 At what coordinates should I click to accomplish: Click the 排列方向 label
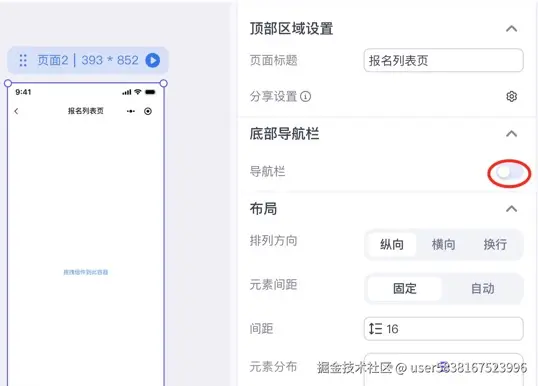273,241
